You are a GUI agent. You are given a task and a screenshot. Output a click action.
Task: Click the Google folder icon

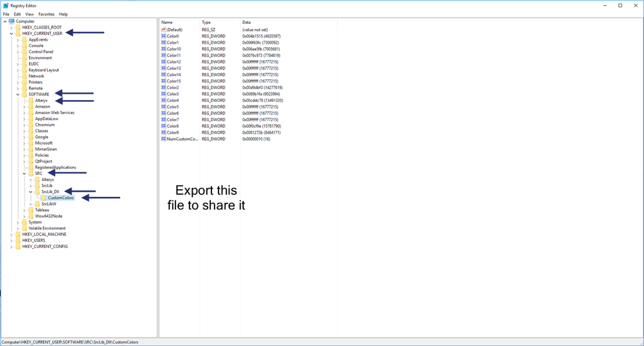click(31, 137)
